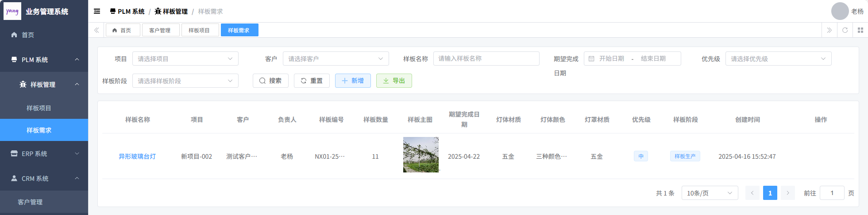The height and width of the screenshot is (215, 868).
Task: Switch to the 样板项目 tab
Action: click(199, 31)
